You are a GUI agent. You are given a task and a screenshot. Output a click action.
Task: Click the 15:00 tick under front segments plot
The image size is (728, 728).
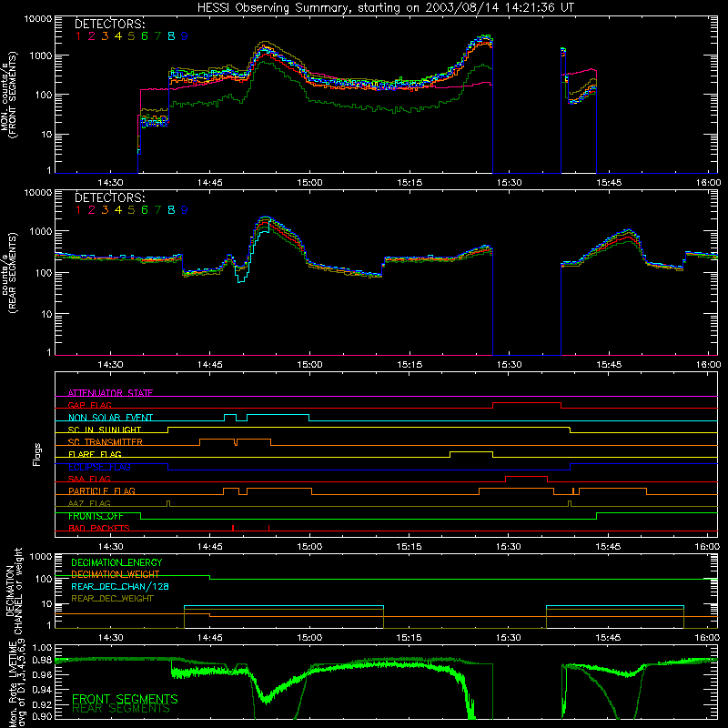click(x=309, y=183)
